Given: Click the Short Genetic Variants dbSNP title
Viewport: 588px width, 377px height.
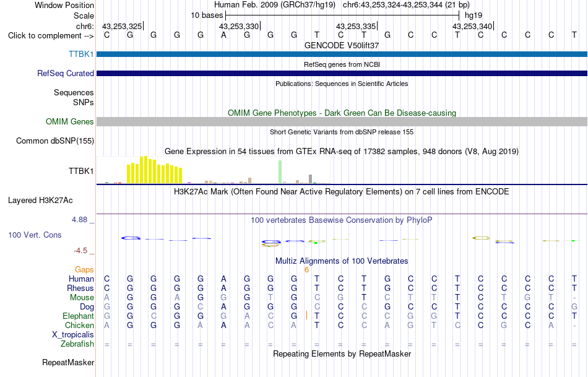Looking at the screenshot, I should (x=342, y=132).
